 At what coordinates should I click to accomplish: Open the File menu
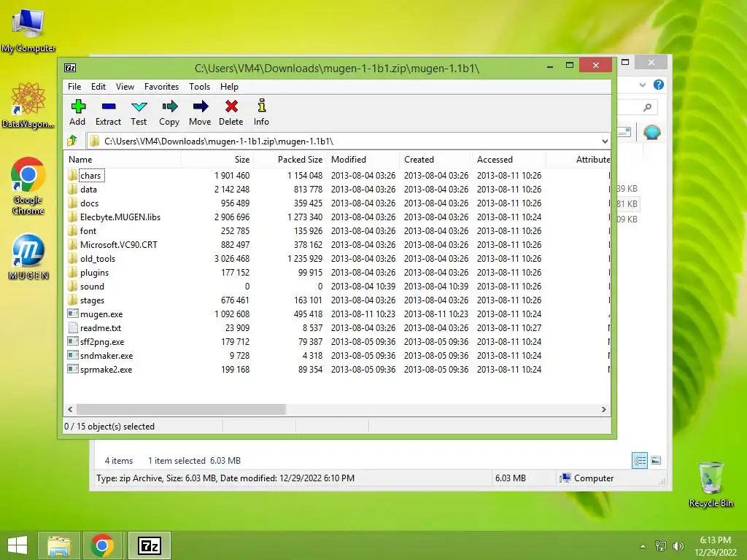[x=74, y=86]
